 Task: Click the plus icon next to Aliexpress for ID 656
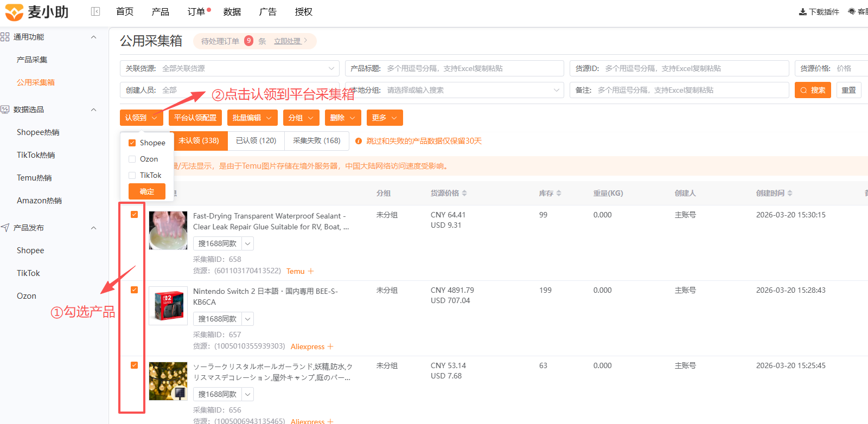point(330,421)
